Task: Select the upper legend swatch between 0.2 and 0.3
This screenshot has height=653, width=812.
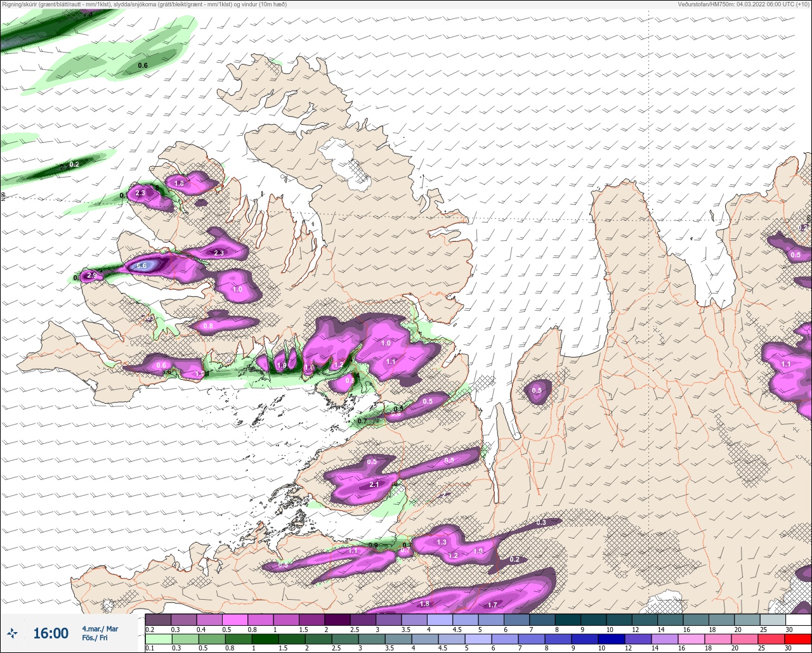Action: click(x=158, y=619)
